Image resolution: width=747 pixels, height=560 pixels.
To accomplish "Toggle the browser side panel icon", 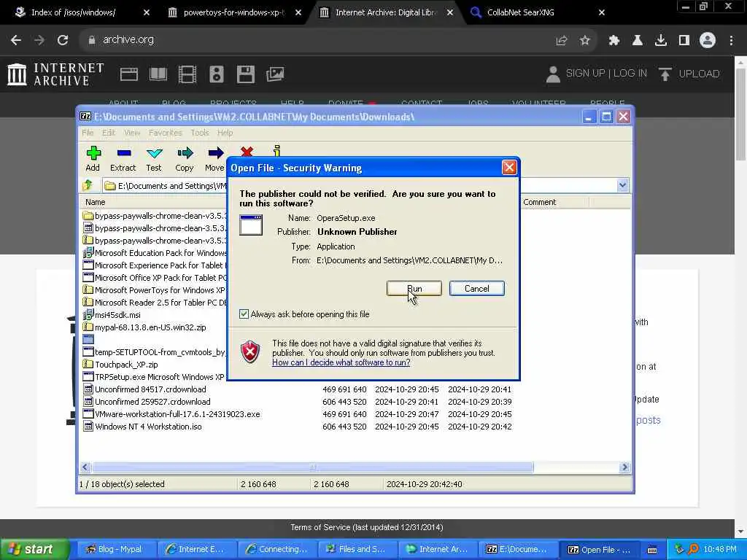I will coord(684,41).
